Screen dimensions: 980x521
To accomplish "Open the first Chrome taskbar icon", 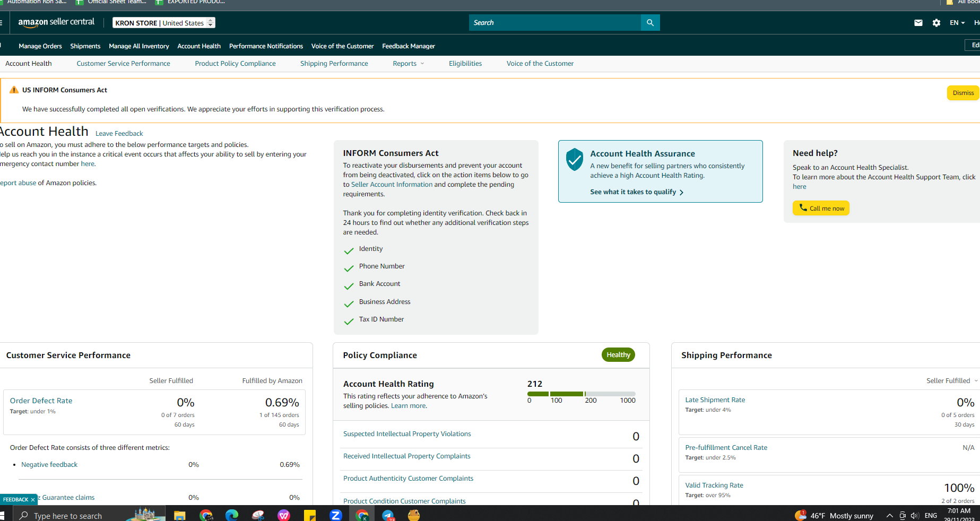I will tap(206, 515).
